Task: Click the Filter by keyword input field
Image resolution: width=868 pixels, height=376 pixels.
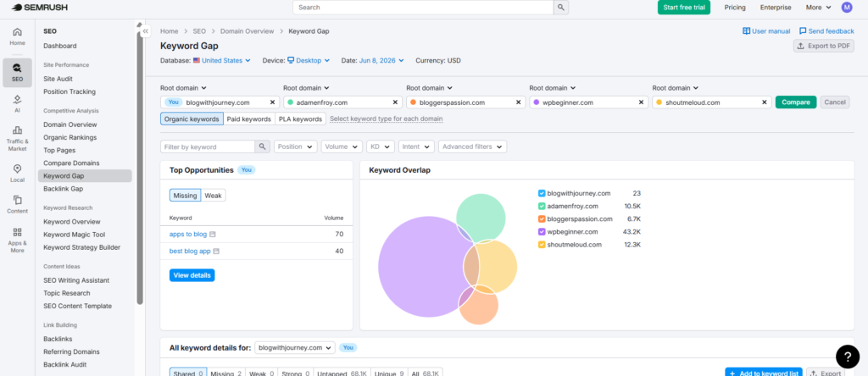Action: 208,147
